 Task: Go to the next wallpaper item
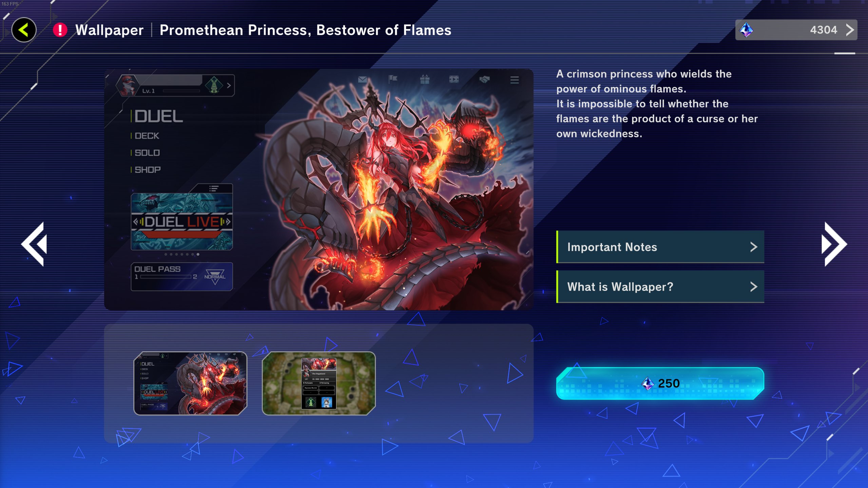pos(834,244)
